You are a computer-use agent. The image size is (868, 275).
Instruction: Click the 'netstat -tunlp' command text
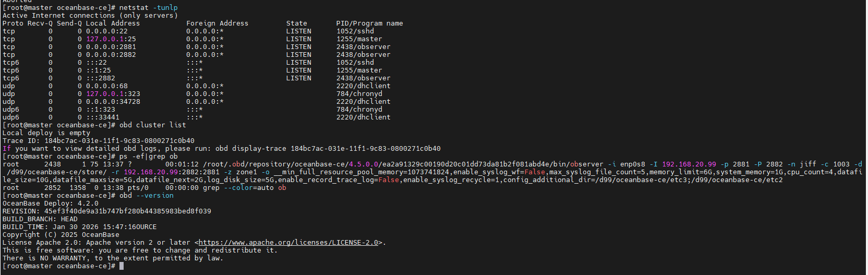click(148, 8)
